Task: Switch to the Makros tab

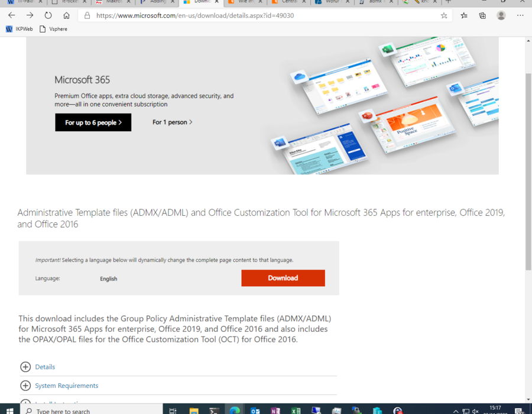Action: click(x=113, y=2)
